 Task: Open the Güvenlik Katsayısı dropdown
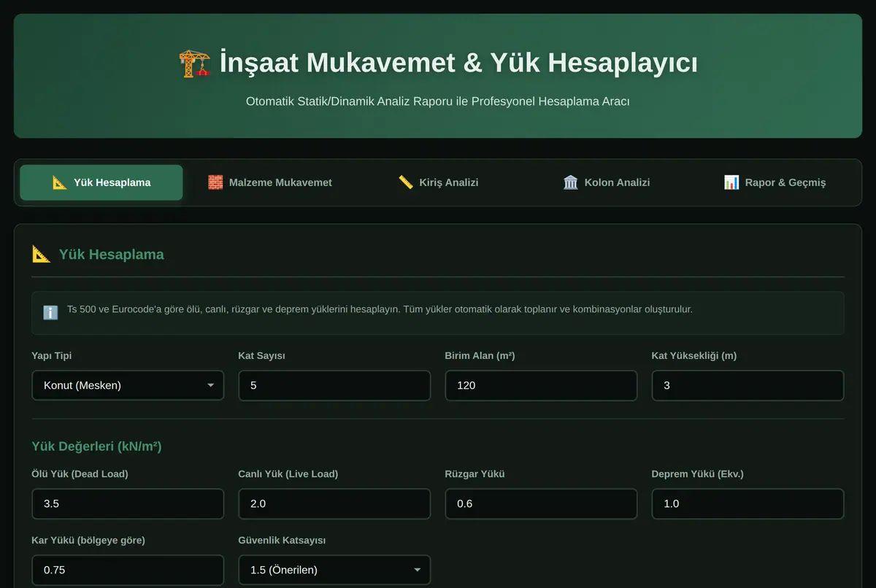[334, 570]
